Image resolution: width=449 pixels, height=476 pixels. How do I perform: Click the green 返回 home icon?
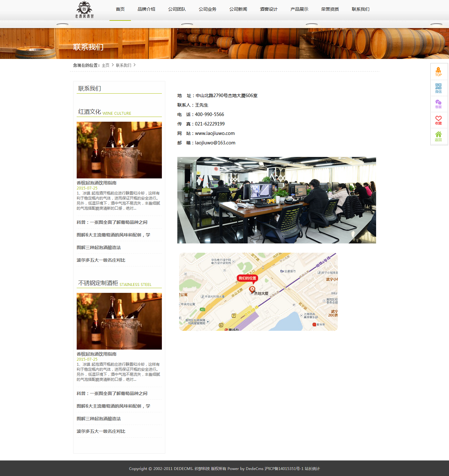coord(438,136)
